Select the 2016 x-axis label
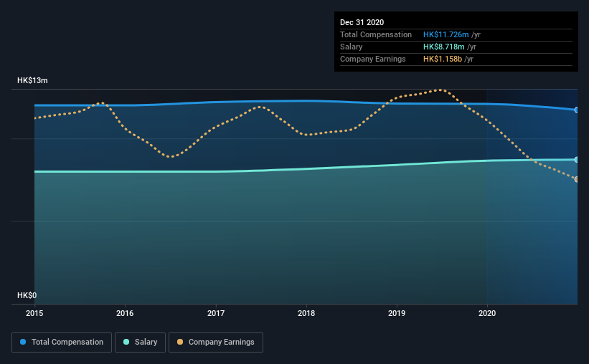 pos(125,313)
